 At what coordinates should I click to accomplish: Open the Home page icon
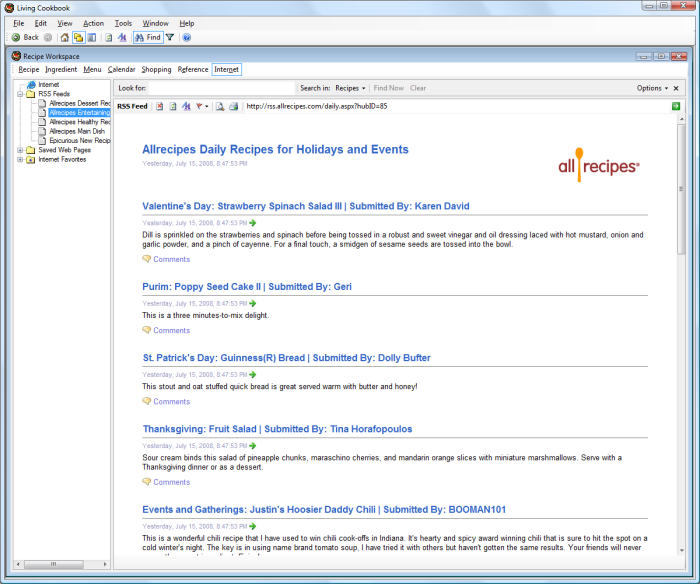(65, 38)
